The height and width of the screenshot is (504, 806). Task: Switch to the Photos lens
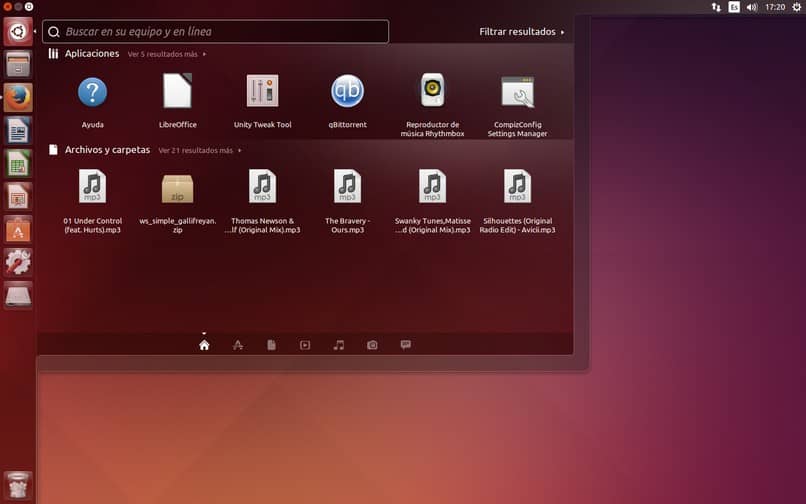point(372,345)
